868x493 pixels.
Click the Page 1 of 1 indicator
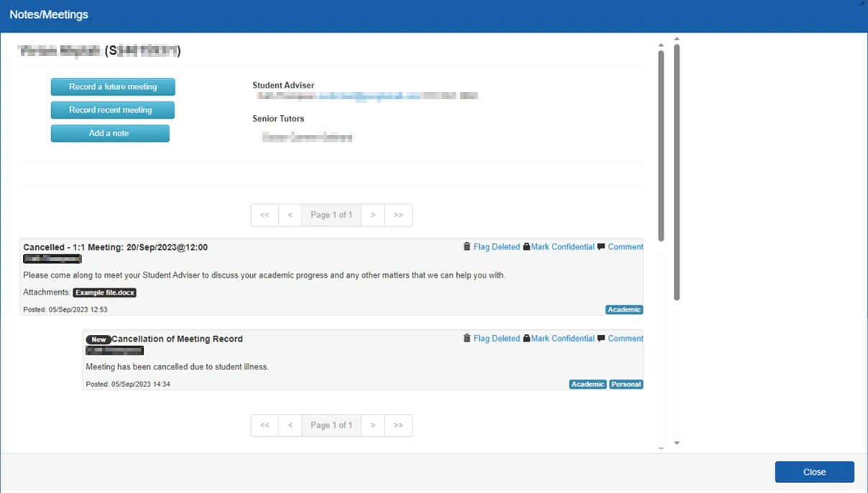tap(331, 215)
